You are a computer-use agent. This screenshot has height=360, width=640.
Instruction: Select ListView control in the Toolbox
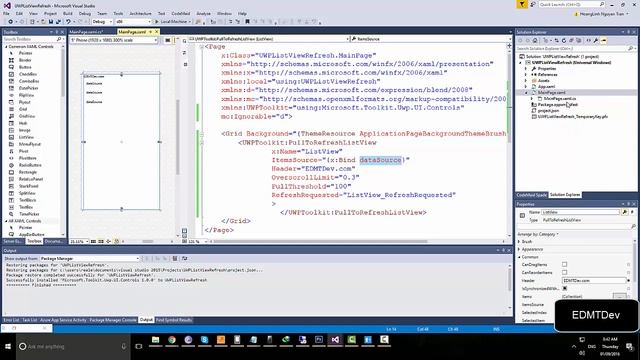(x=26, y=137)
